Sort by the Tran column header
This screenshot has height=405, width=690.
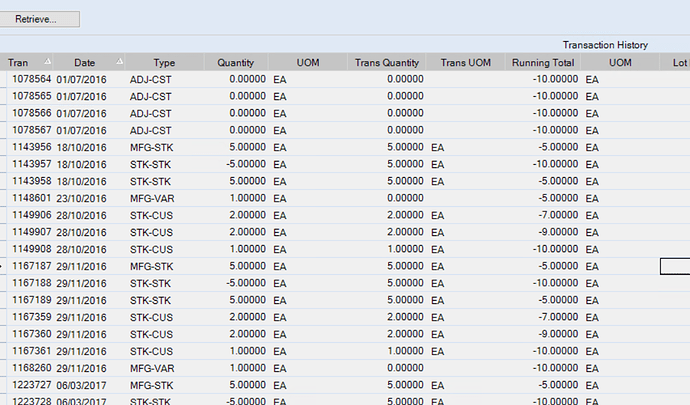[26, 63]
